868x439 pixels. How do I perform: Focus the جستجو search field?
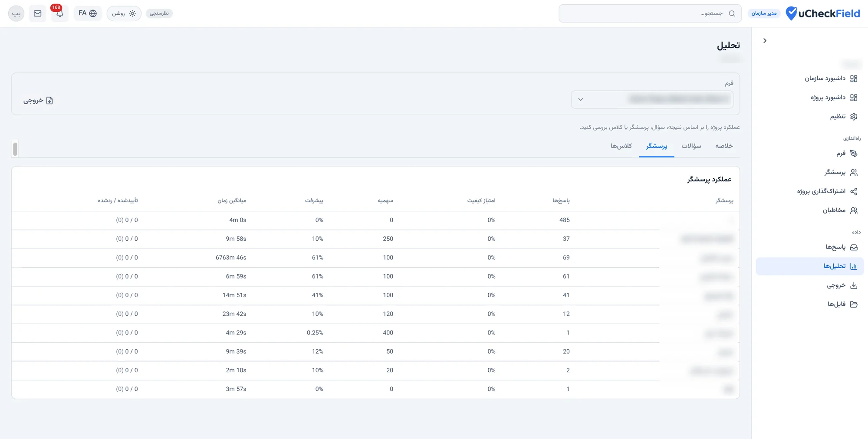[x=650, y=13]
